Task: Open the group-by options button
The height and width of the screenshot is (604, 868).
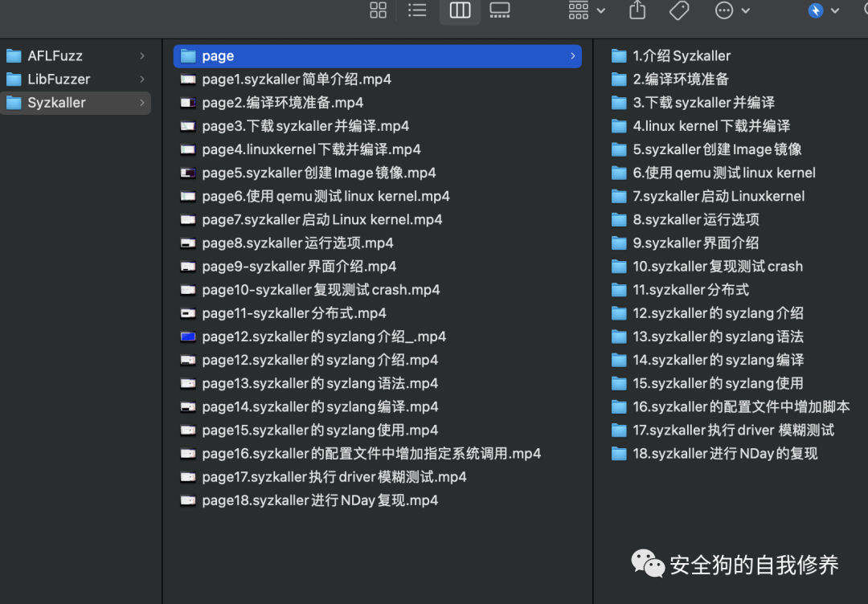Action: pos(587,10)
